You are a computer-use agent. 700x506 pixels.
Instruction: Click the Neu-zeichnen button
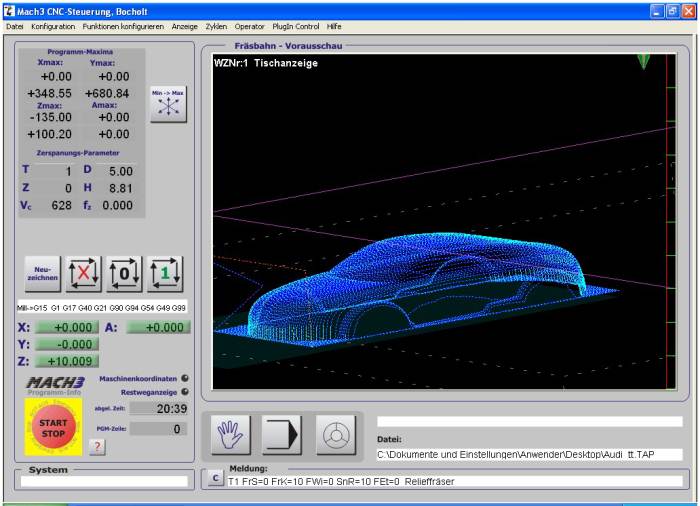43,271
